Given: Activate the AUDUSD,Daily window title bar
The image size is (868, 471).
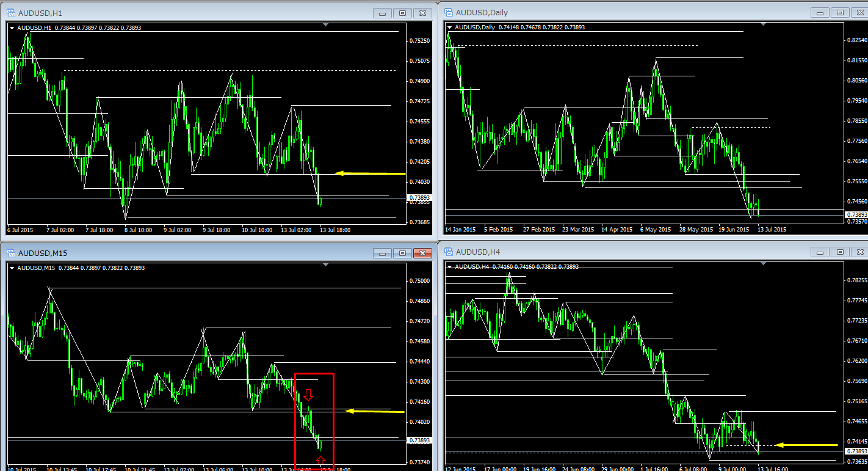Looking at the screenshot, I should pos(610,12).
